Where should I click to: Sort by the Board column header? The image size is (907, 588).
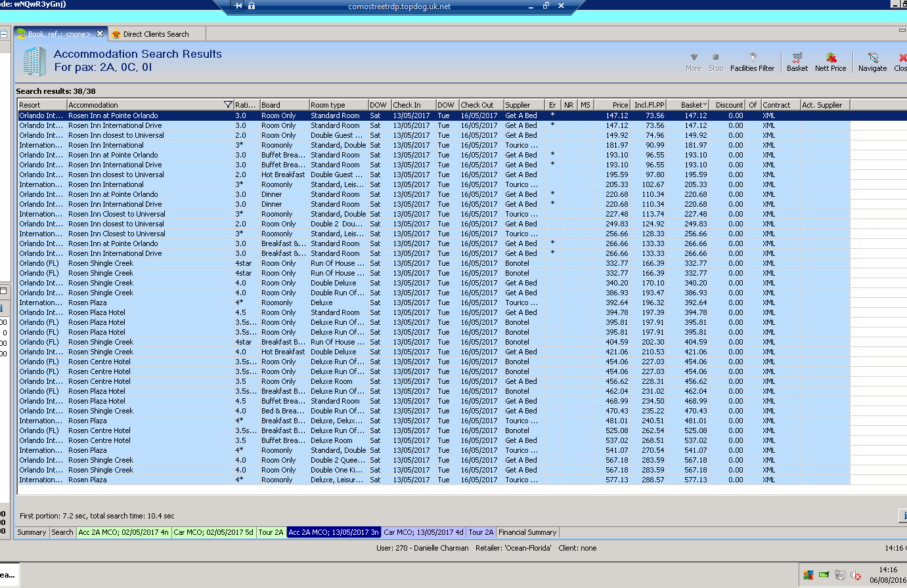coord(284,105)
